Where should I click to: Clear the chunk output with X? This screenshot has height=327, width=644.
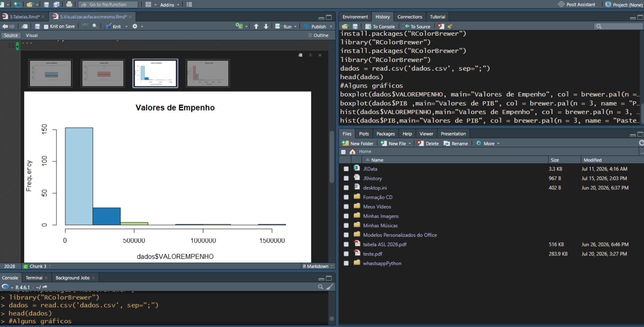pos(320,55)
